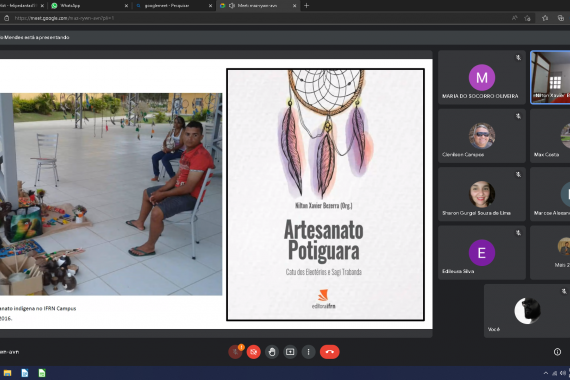
Task: Raise your hand in the meeting
Action: [x=272, y=352]
